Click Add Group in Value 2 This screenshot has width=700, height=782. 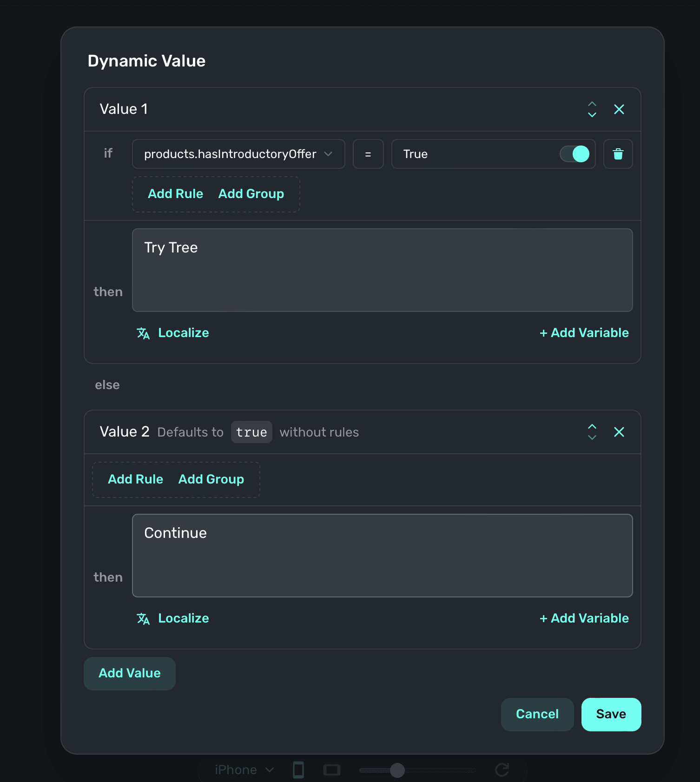point(211,479)
